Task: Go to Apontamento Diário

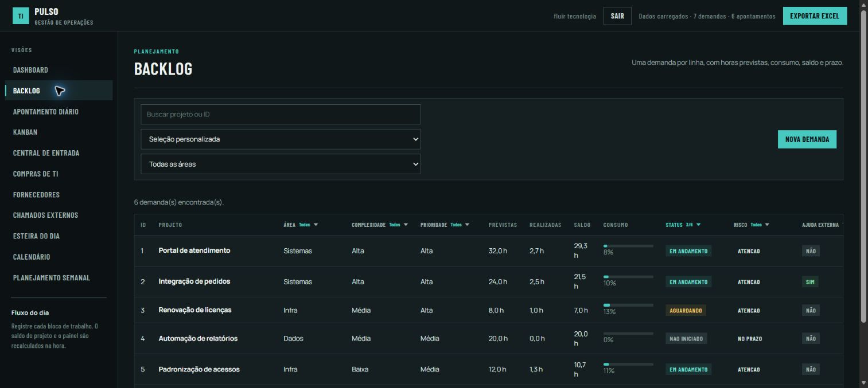Action: (x=46, y=112)
